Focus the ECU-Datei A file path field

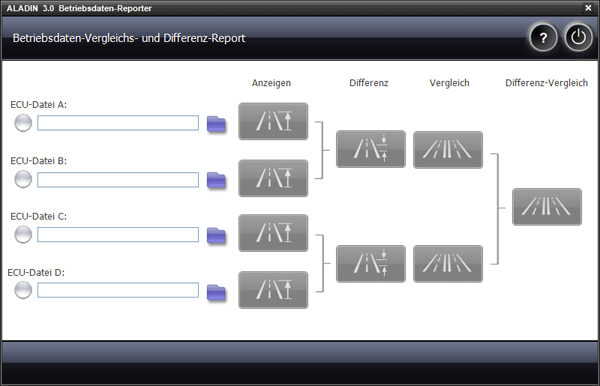point(118,123)
